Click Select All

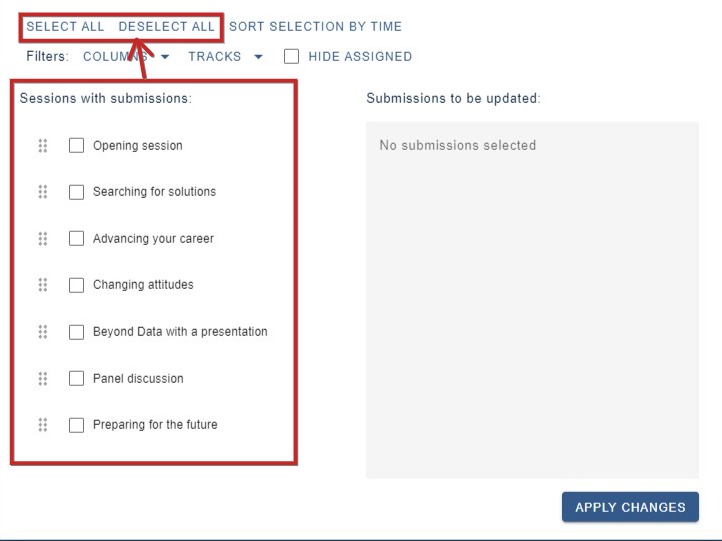coord(65,27)
